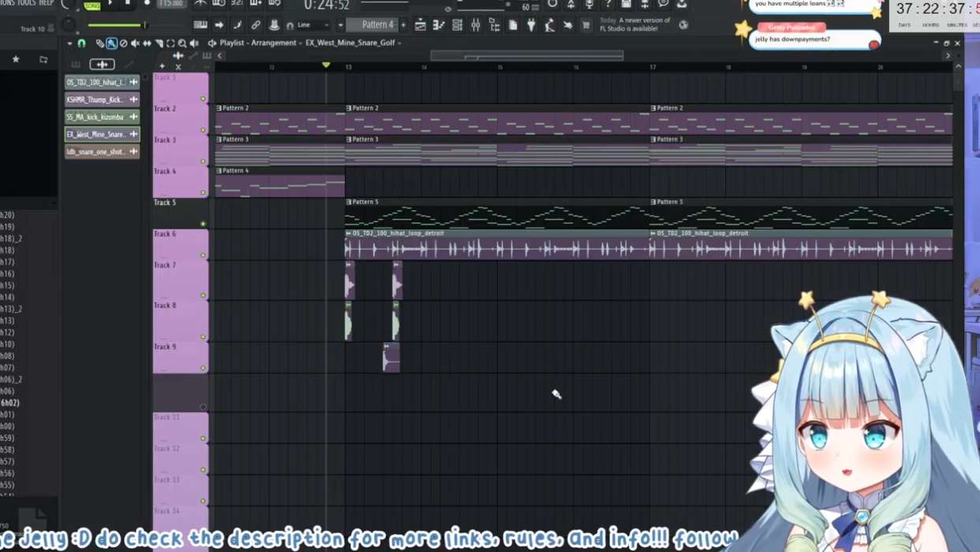Select OS_TD2_100_hihat clip in picker
The width and height of the screenshot is (980, 552).
102,82
